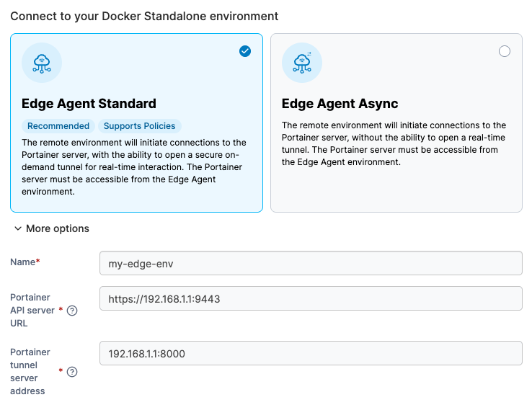This screenshot has width=532, height=405.
Task: Click the Portainer tunnel server address label
Action: pos(30,371)
